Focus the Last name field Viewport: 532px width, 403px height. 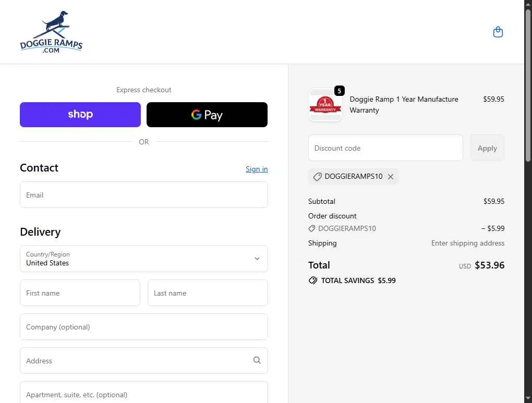tap(208, 293)
